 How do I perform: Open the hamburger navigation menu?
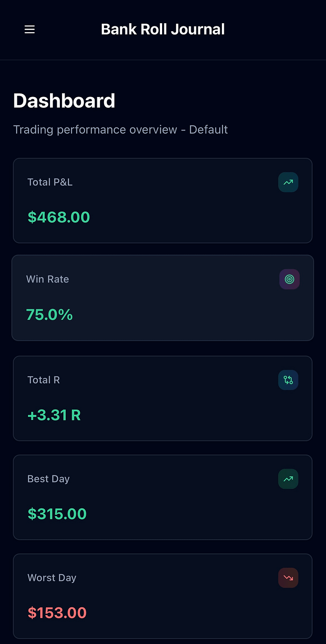tap(29, 30)
